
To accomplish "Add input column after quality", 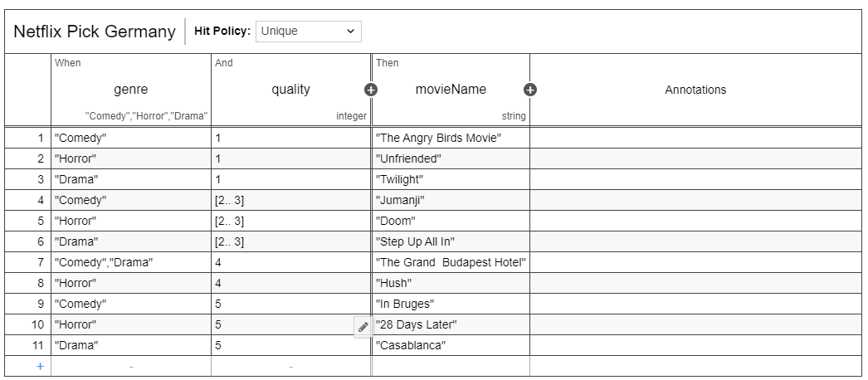I will 371,90.
